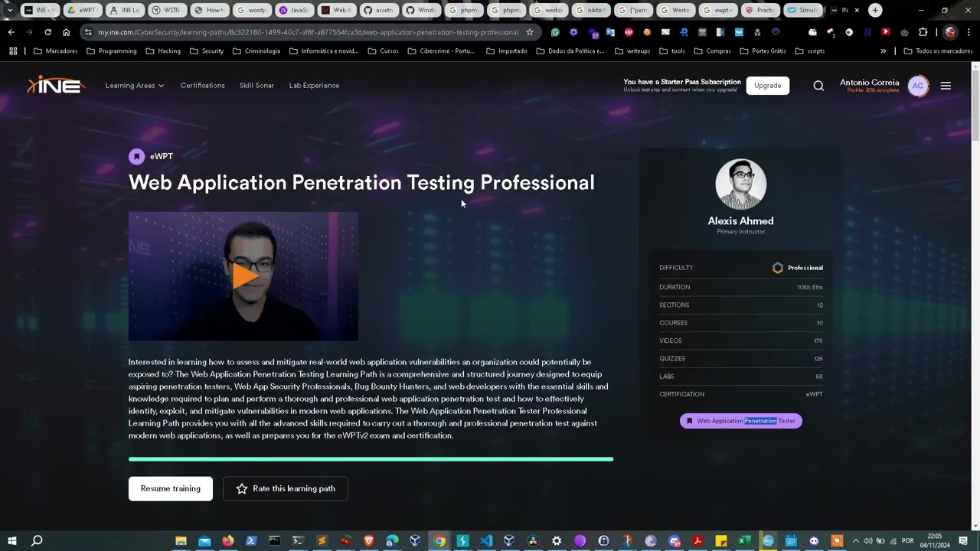Image resolution: width=980 pixels, height=551 pixels.
Task: Switch to the WSTG browser tab
Action: [166, 10]
